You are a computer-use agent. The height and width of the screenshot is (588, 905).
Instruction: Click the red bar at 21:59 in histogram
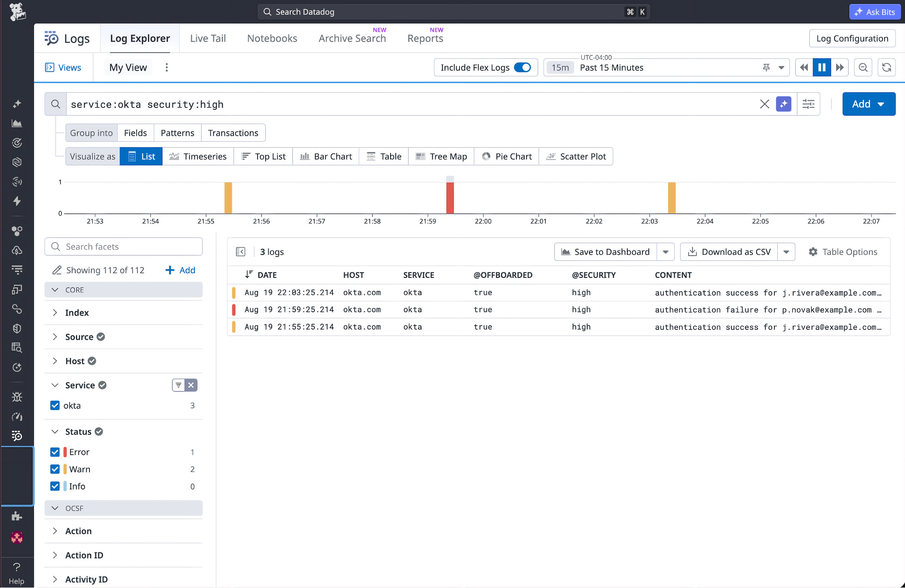click(450, 198)
